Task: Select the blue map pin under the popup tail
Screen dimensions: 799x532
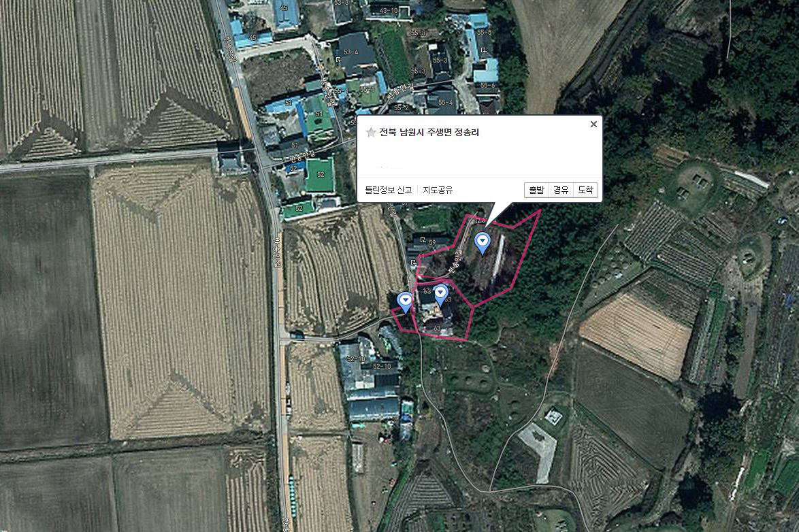Action: [x=482, y=243]
